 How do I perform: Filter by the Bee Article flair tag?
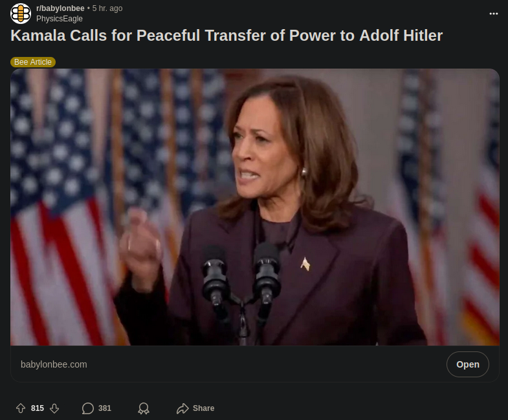(x=33, y=62)
